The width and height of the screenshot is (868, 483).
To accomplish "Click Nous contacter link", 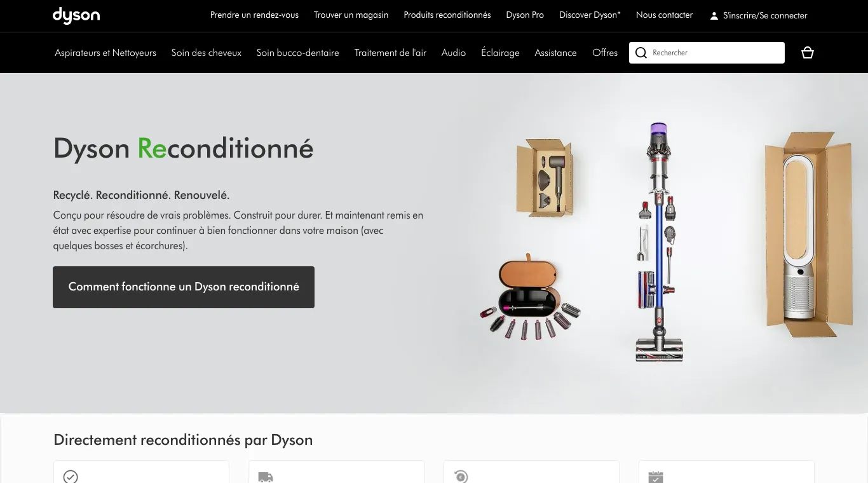I will point(665,15).
